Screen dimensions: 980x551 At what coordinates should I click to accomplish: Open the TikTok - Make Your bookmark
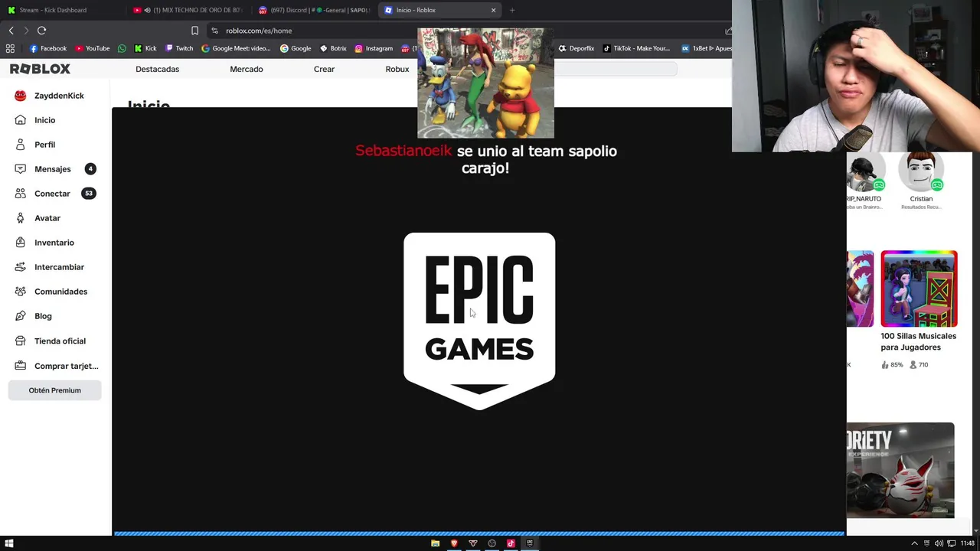pos(636,48)
